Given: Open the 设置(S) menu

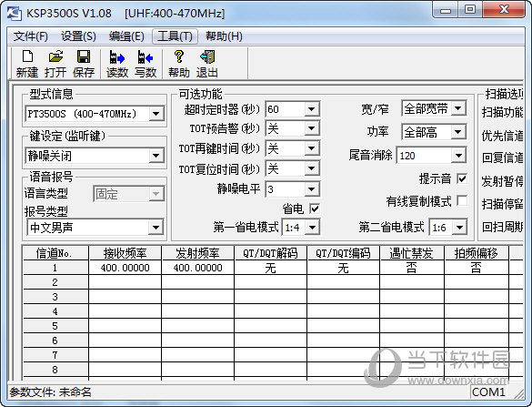Looking at the screenshot, I should [x=78, y=36].
